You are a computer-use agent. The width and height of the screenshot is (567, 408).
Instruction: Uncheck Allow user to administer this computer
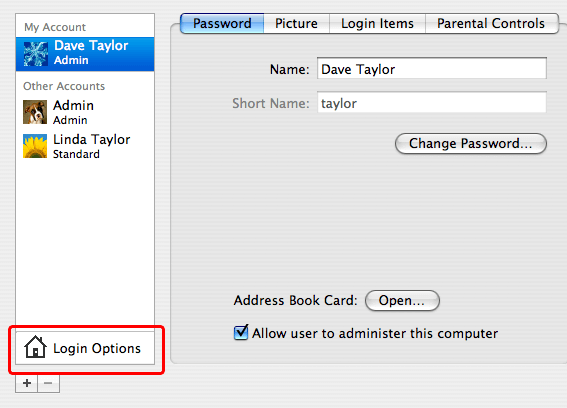coord(241,332)
